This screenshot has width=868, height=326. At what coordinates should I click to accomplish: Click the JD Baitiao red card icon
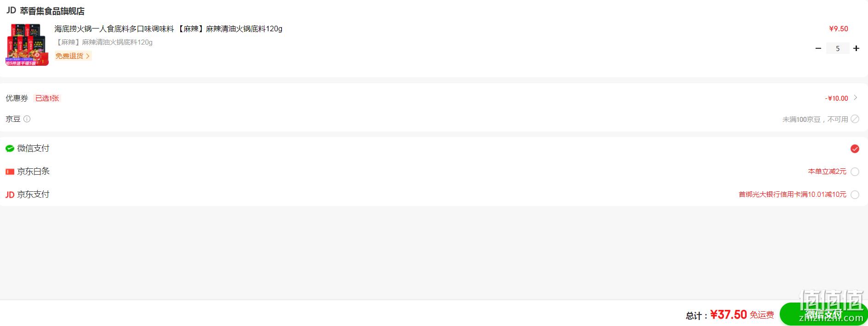pyautogui.click(x=10, y=172)
